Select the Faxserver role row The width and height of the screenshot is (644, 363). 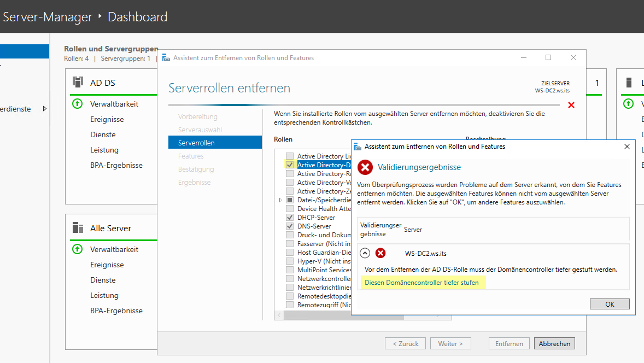click(324, 243)
